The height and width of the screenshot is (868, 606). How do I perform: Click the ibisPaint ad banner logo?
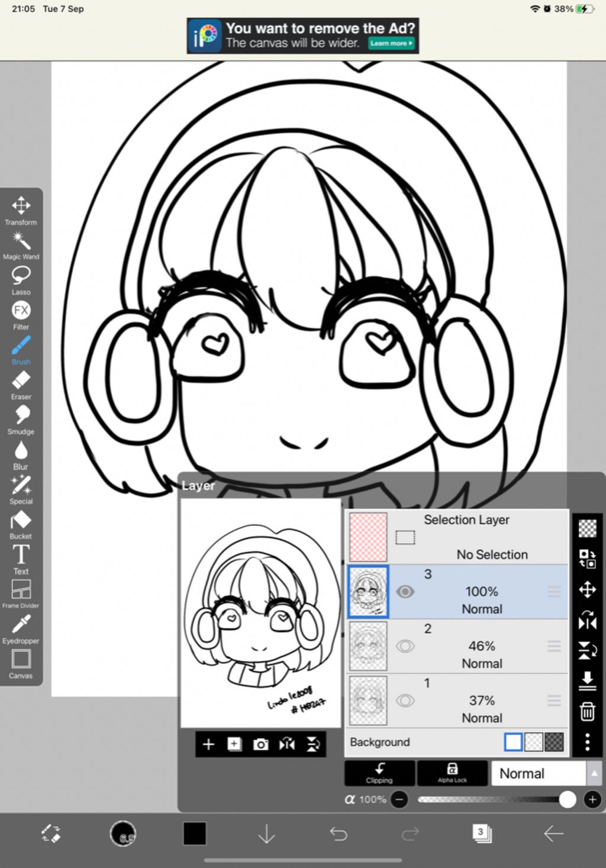tap(206, 36)
